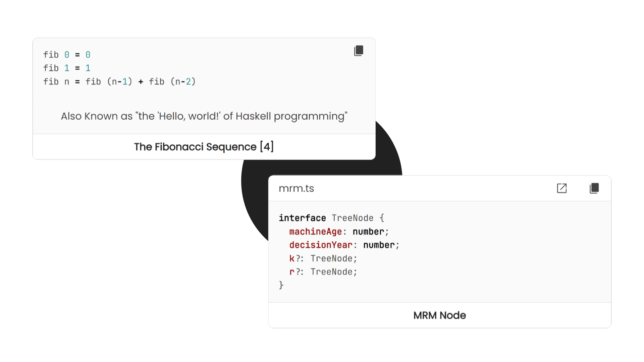Image resolution: width=644 pixels, height=362 pixels.
Task: Copy the mrm.ts code block
Action: point(594,188)
